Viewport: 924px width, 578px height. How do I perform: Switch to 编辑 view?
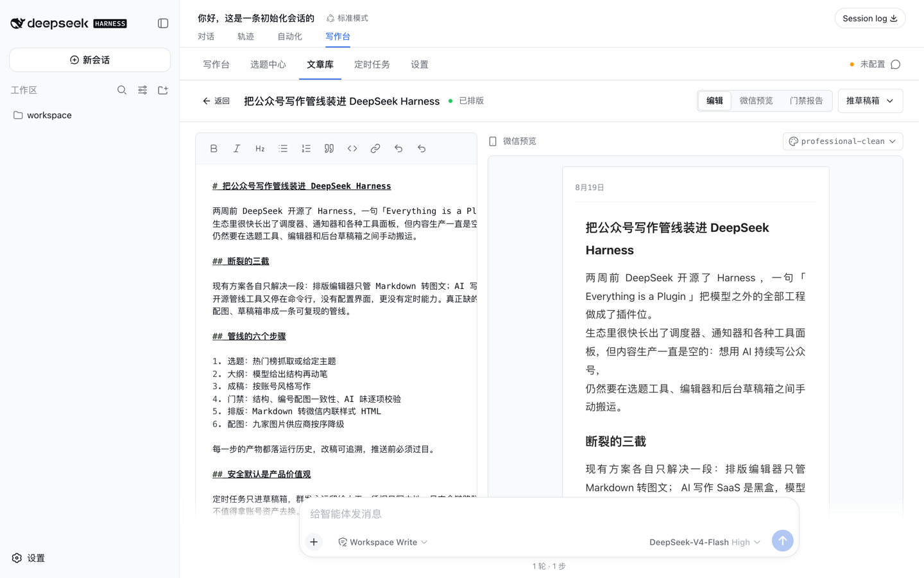click(715, 101)
